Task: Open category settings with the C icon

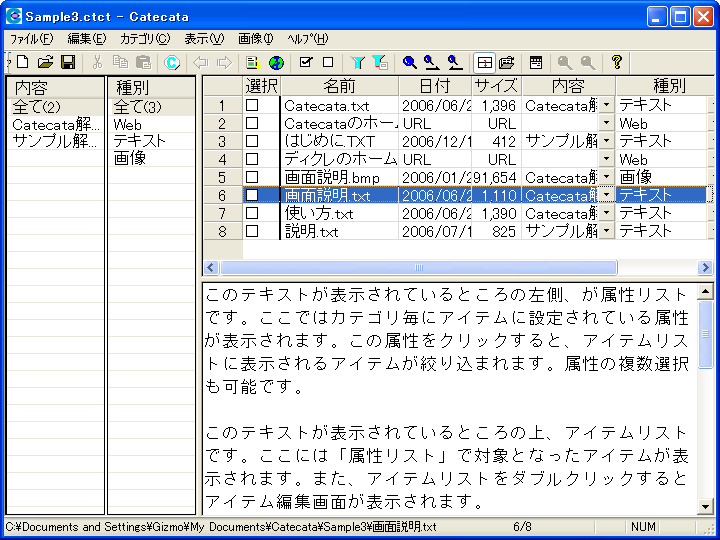Action: (x=172, y=62)
